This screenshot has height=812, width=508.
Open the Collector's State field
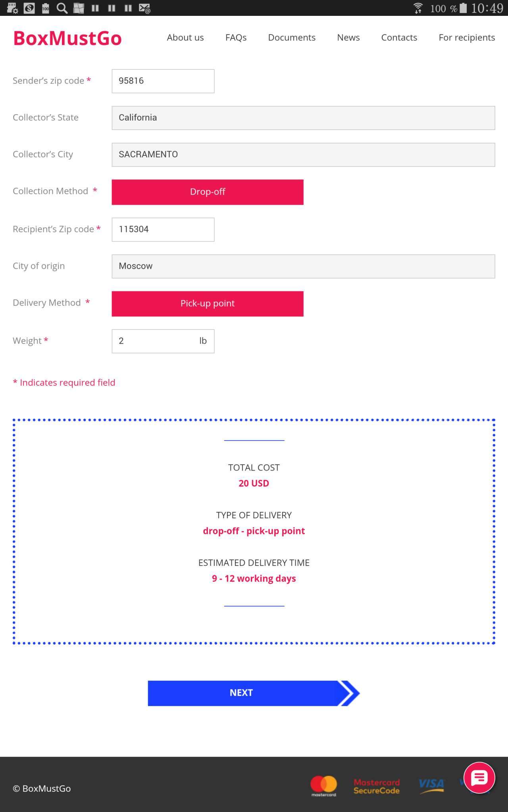[x=303, y=118]
